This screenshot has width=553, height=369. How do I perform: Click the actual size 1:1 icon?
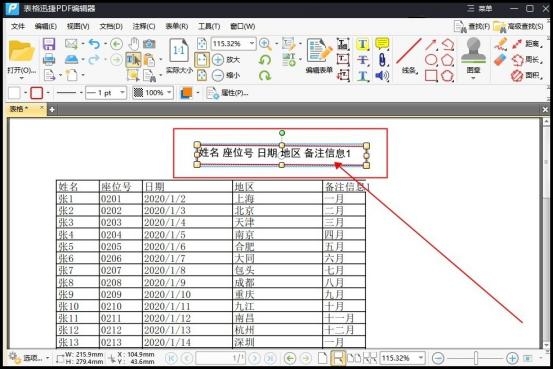coord(179,51)
